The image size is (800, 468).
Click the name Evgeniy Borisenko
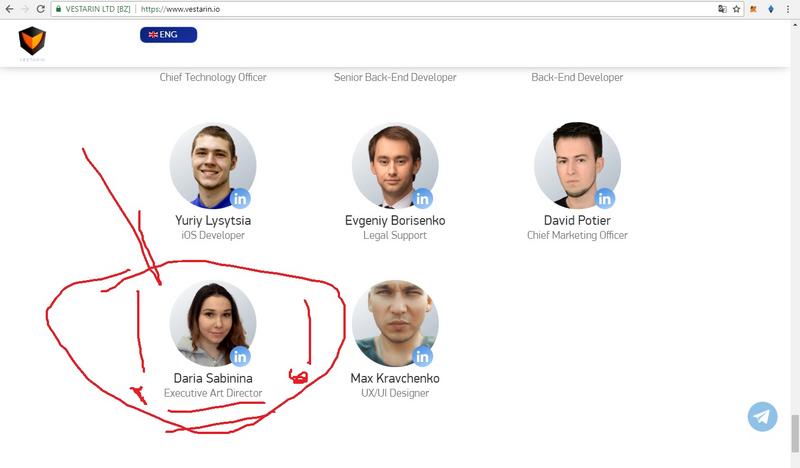coord(395,220)
